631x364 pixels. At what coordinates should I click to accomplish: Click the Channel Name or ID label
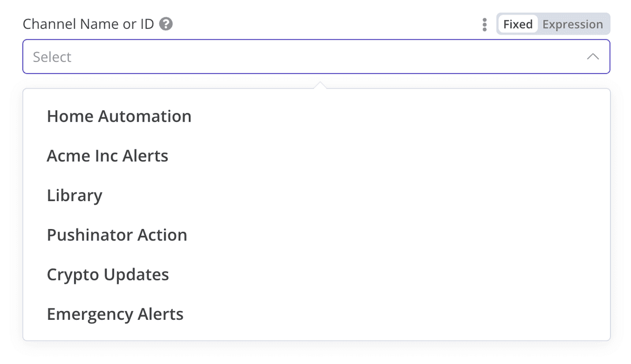pyautogui.click(x=88, y=24)
